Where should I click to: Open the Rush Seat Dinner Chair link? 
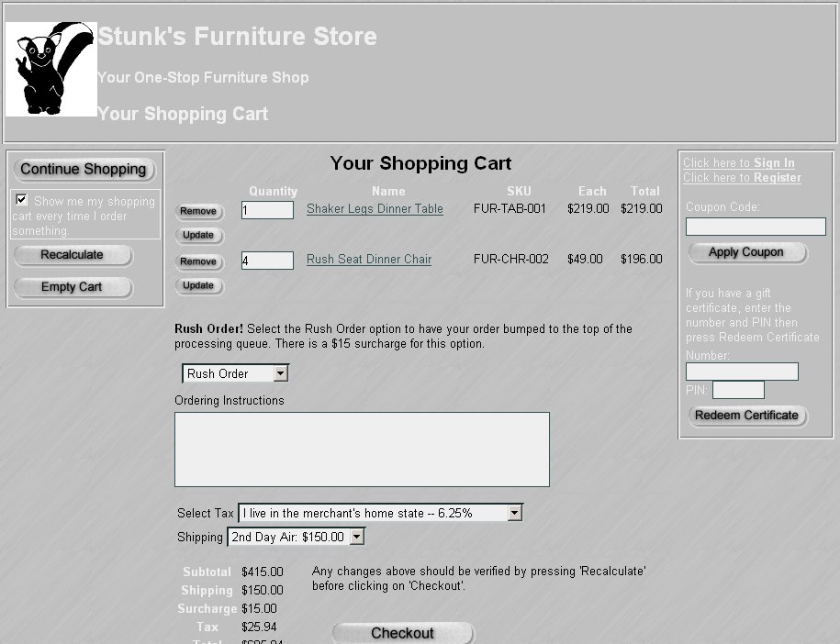coord(369,260)
